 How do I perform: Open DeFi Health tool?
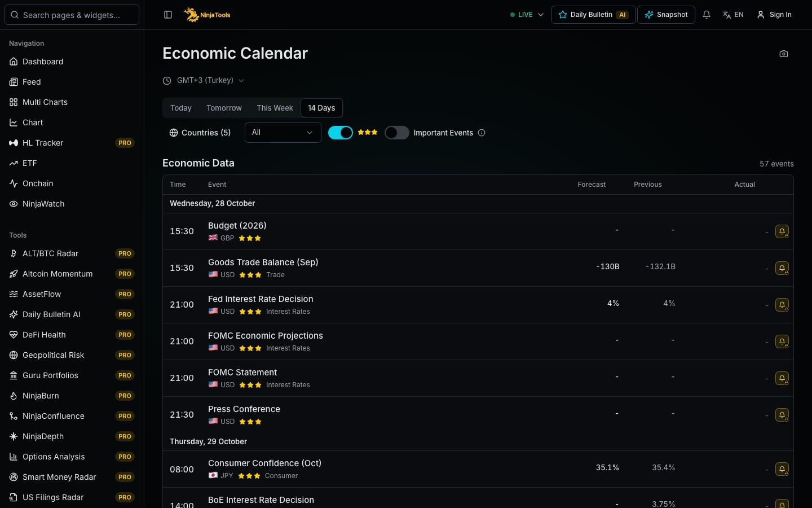pos(72,335)
